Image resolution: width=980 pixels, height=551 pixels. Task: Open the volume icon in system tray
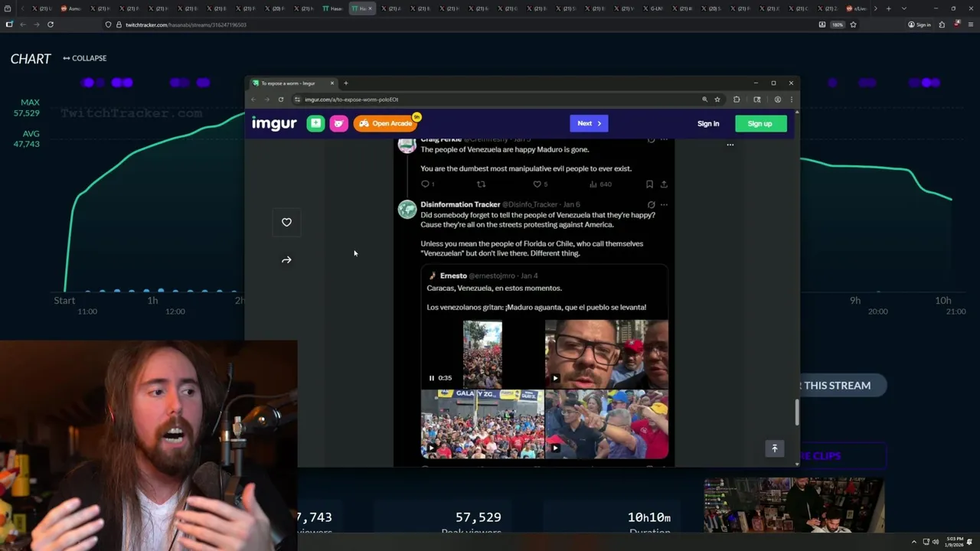(935, 542)
